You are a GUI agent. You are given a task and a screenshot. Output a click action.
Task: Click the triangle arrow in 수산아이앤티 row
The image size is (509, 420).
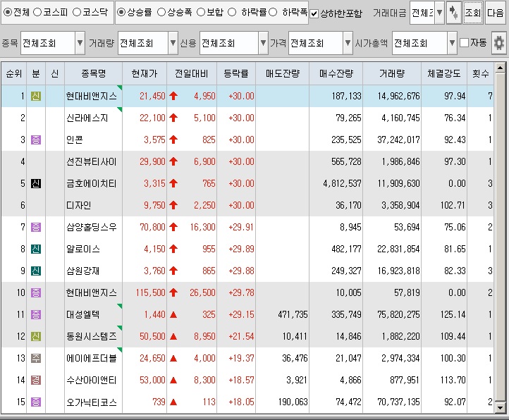click(173, 380)
